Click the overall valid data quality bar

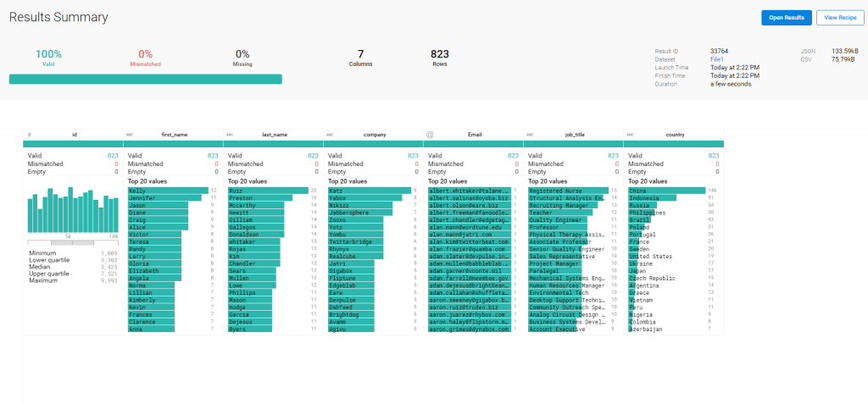click(145, 79)
